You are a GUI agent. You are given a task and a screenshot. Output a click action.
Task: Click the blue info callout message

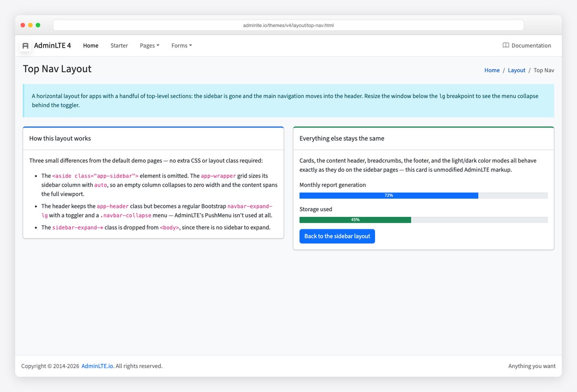(x=288, y=101)
